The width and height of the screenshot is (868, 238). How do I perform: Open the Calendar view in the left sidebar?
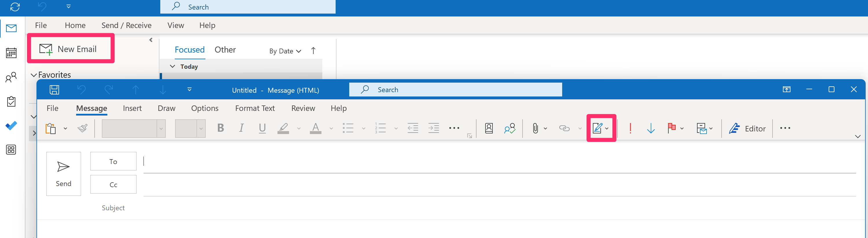tap(11, 53)
